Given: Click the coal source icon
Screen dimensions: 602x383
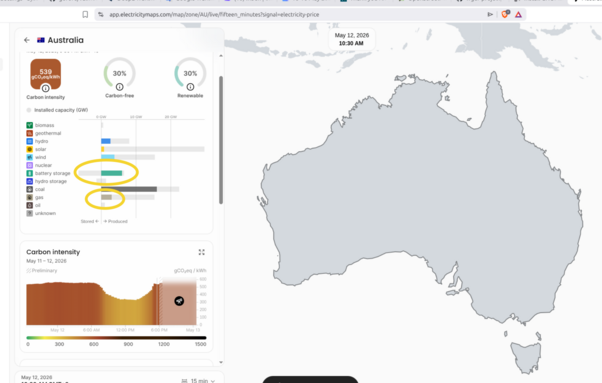Looking at the screenshot, I should pos(30,189).
